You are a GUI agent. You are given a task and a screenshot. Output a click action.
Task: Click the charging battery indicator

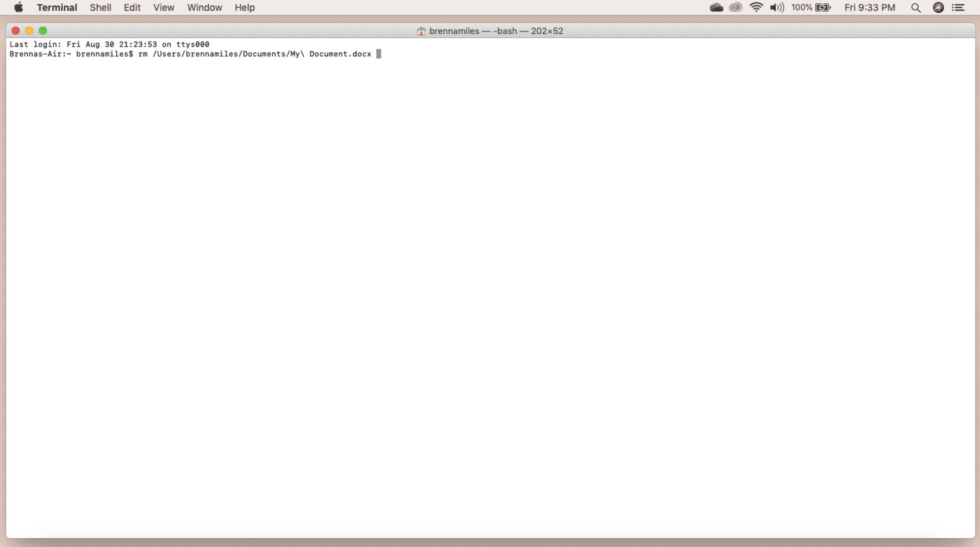click(x=823, y=7)
